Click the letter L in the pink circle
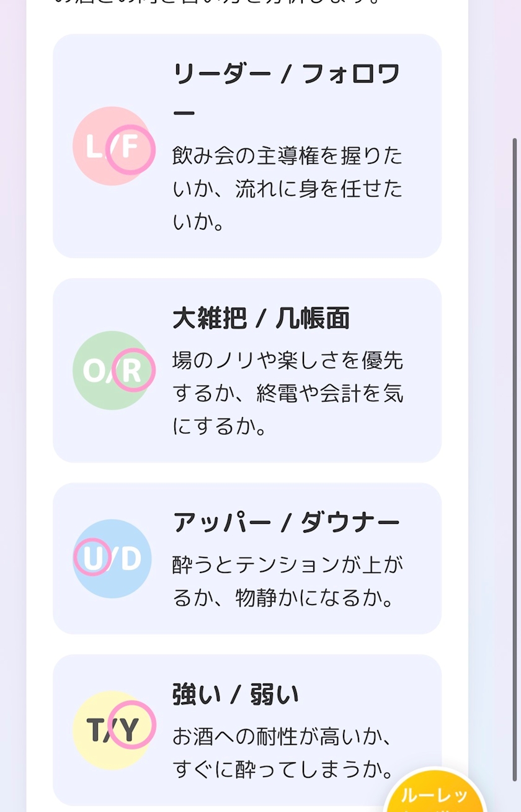Screen dimensions: 521x812 pos(94,147)
